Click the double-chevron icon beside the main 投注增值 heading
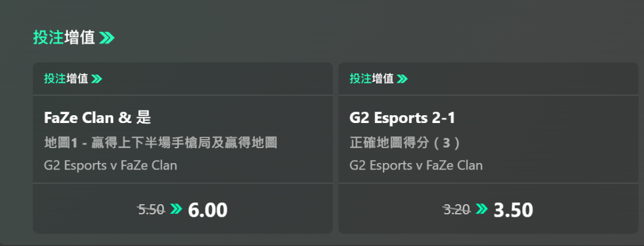The image size is (644, 246). pyautogui.click(x=107, y=38)
